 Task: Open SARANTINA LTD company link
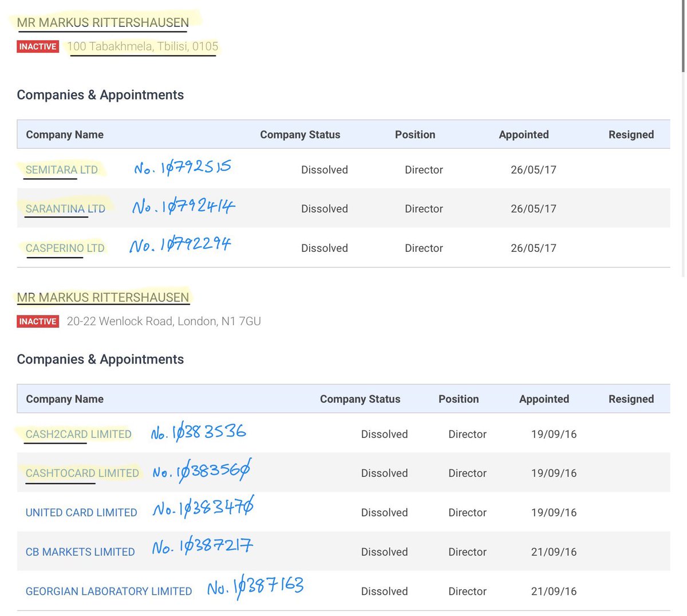point(65,209)
